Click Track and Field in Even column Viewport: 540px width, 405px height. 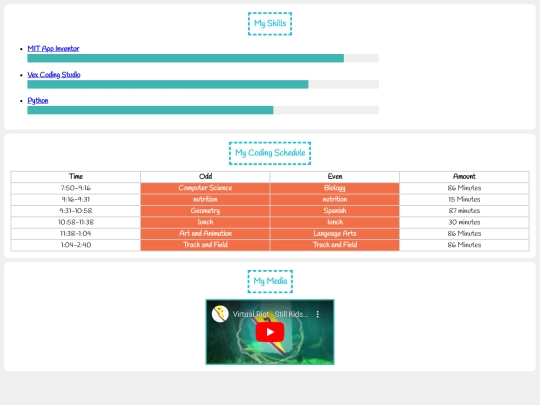click(x=335, y=245)
